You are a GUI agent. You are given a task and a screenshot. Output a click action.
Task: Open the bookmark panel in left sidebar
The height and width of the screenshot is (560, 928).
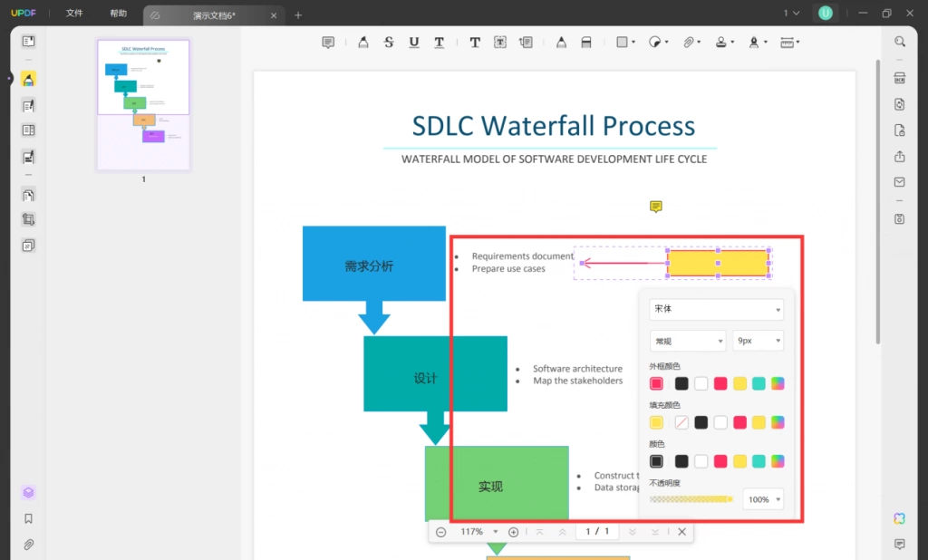coord(28,518)
